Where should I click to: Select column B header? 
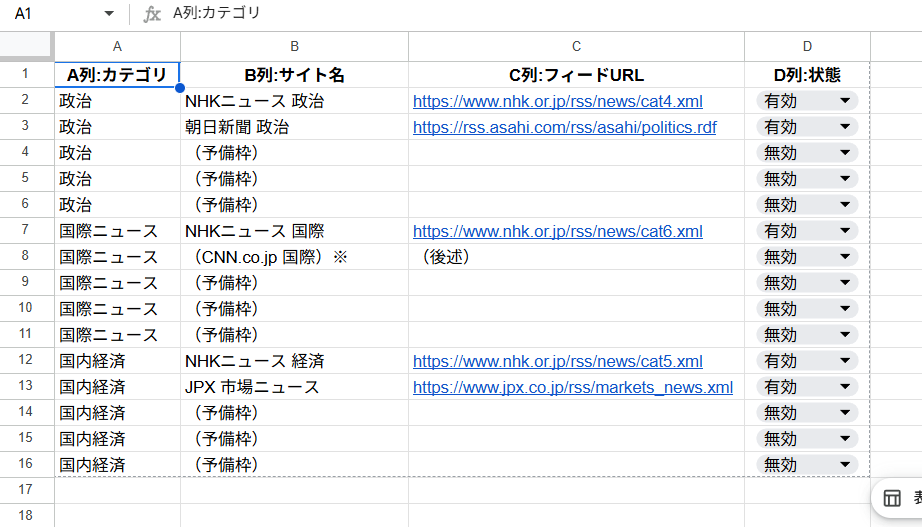tap(294, 46)
